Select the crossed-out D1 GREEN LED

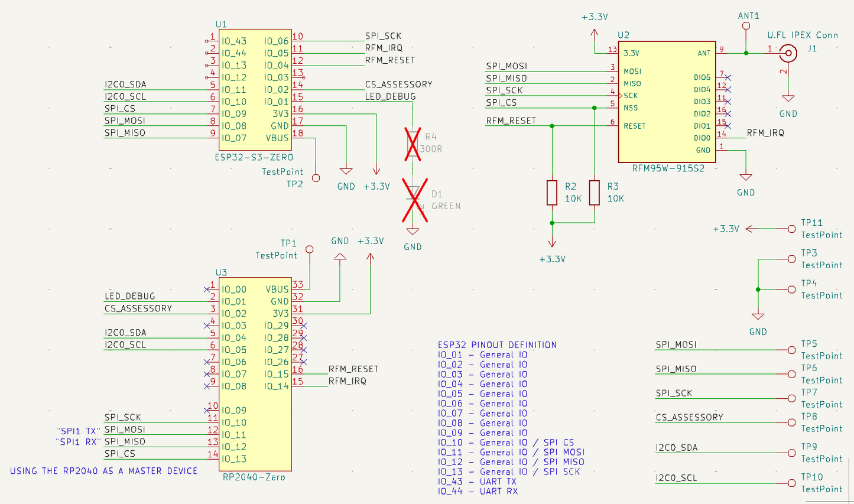pyautogui.click(x=413, y=200)
